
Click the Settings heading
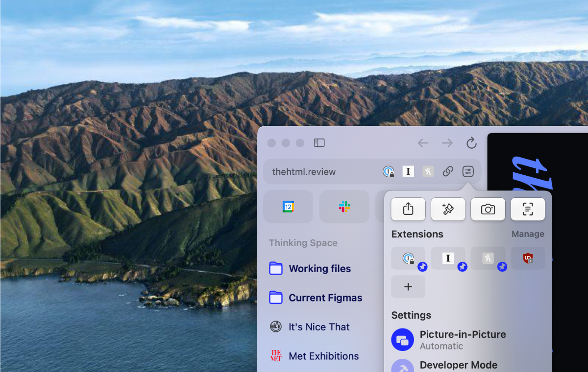411,315
